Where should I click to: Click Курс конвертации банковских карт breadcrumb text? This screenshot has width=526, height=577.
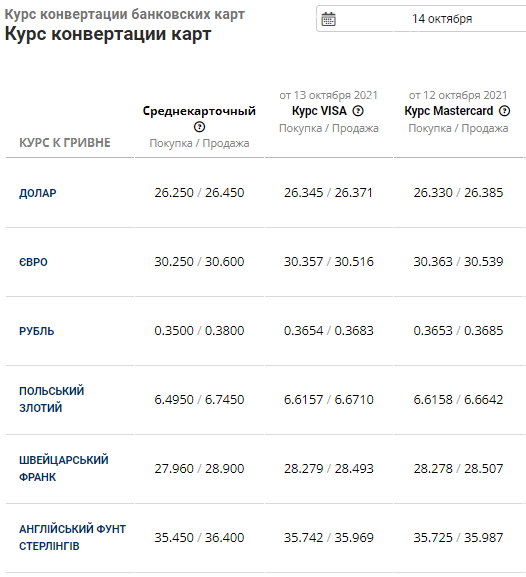(124, 14)
